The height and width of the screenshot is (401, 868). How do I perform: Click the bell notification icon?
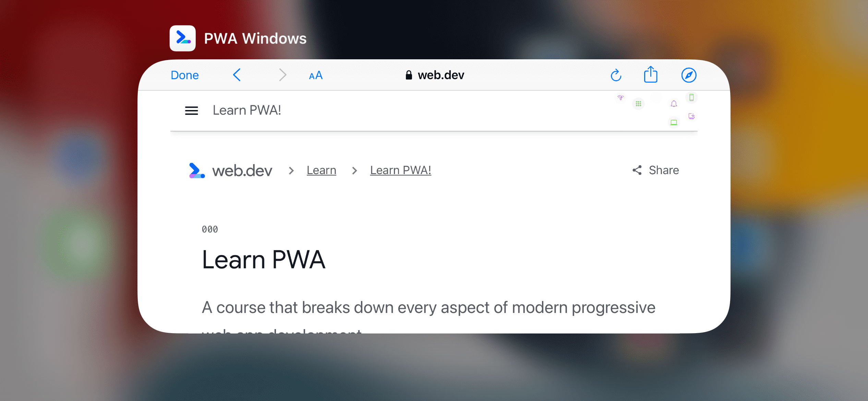coord(675,104)
